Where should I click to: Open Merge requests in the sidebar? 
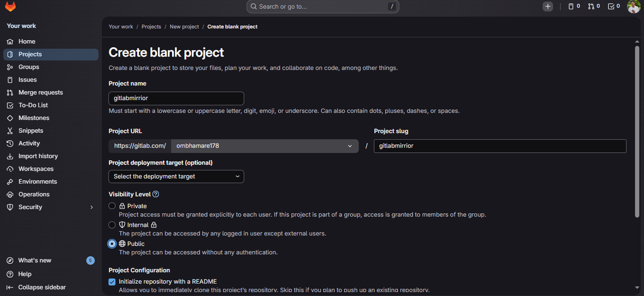pyautogui.click(x=51, y=93)
